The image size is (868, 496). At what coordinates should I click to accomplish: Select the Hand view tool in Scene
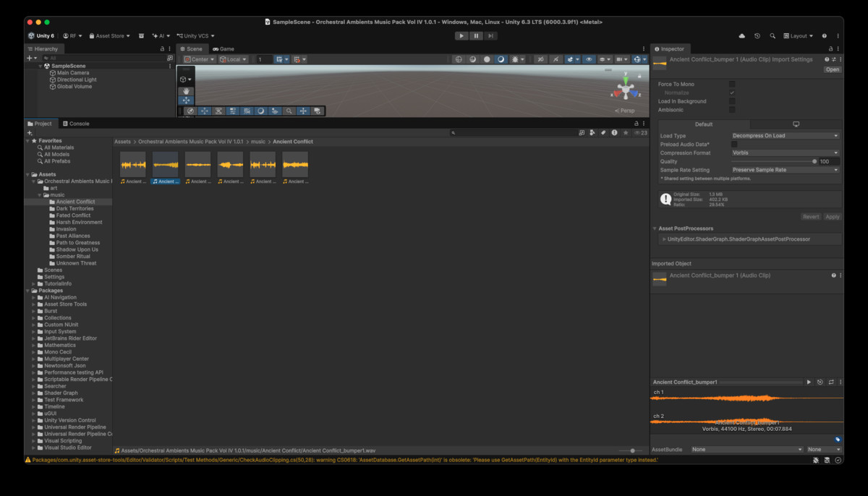186,91
